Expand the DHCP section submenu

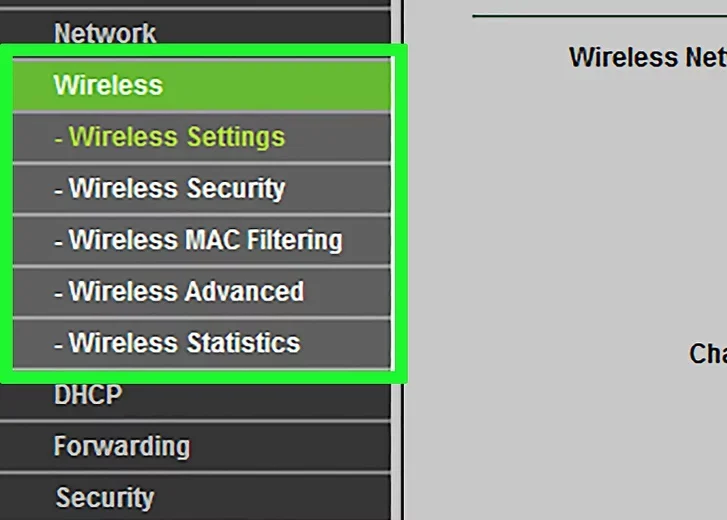(195, 400)
